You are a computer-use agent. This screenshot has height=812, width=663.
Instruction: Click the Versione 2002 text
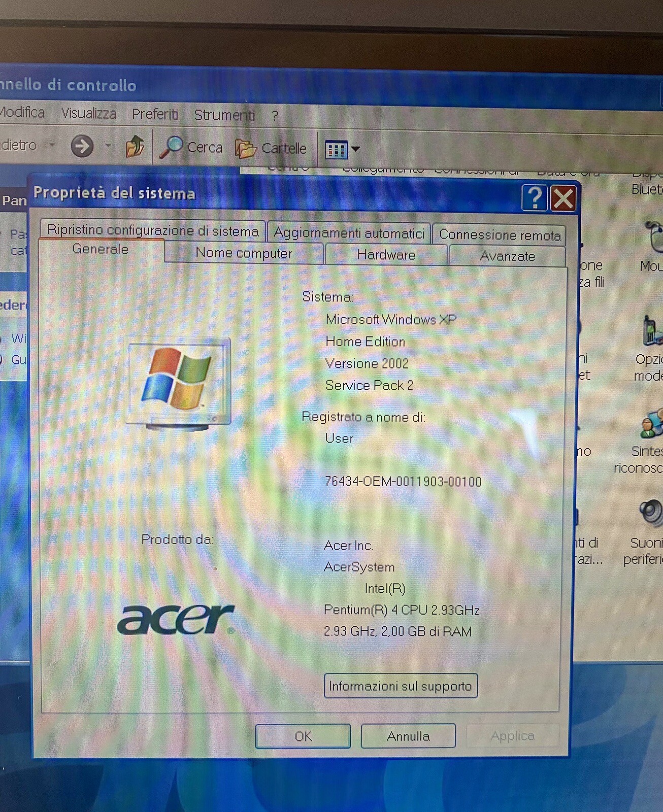[x=367, y=363]
